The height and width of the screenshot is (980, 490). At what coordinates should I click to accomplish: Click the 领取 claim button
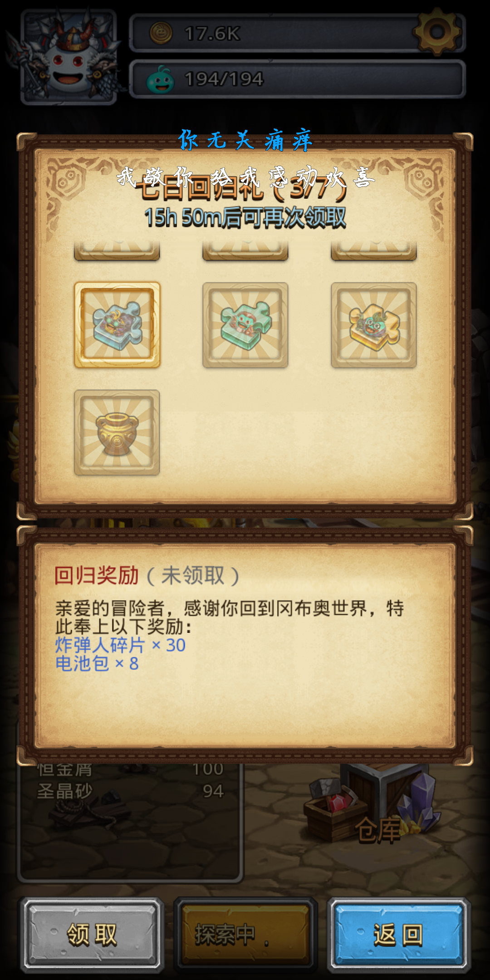click(92, 935)
